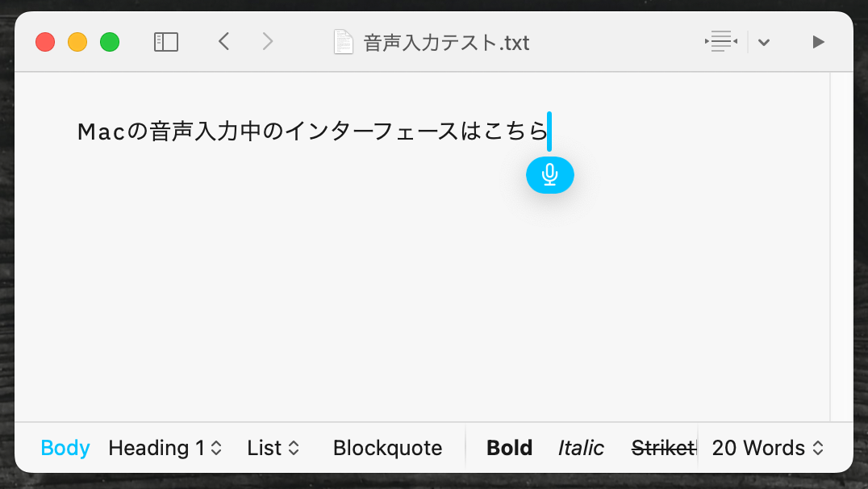Click the document icon beside the filename
The height and width of the screenshot is (489, 868).
pos(344,42)
